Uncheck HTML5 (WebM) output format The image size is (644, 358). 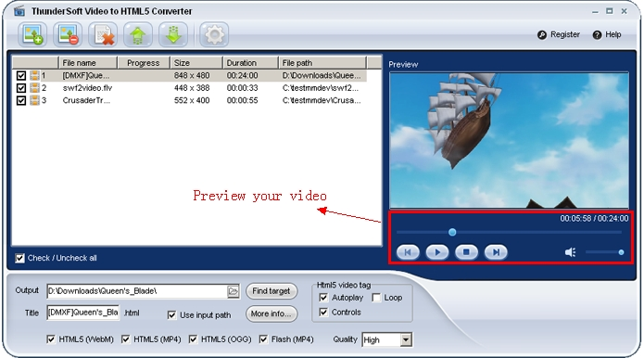pyautogui.click(x=51, y=339)
